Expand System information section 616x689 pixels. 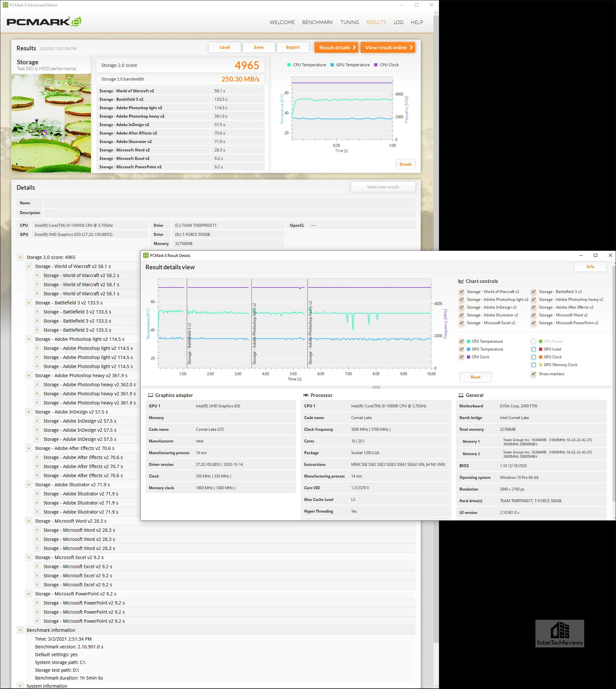(20, 686)
